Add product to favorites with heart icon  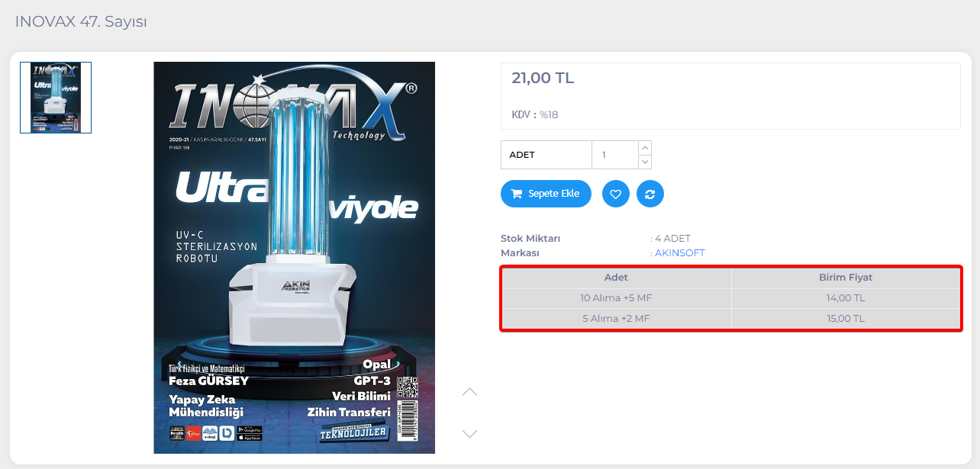point(615,194)
